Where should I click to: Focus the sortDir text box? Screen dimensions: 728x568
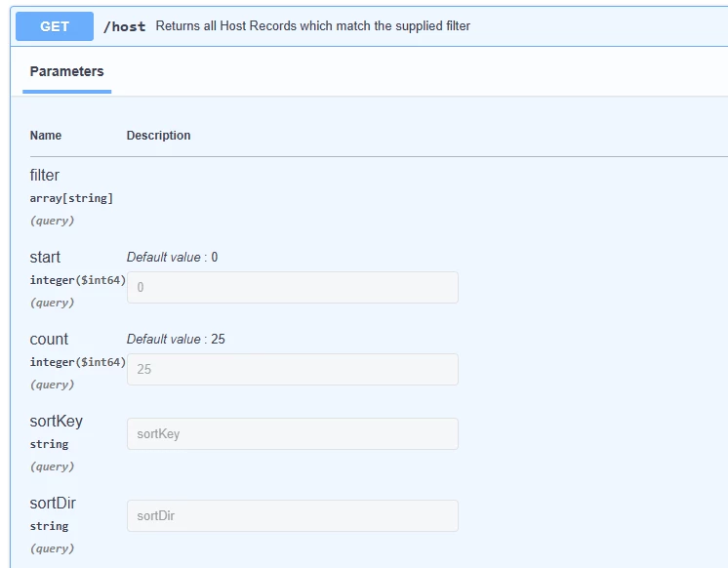(293, 515)
